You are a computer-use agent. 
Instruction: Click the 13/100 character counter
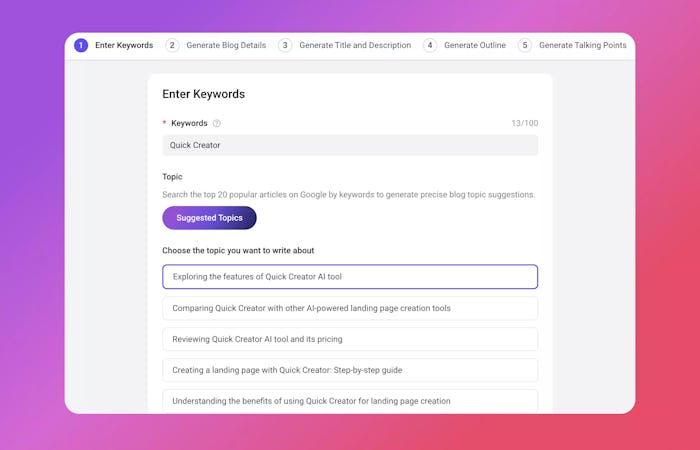[525, 123]
